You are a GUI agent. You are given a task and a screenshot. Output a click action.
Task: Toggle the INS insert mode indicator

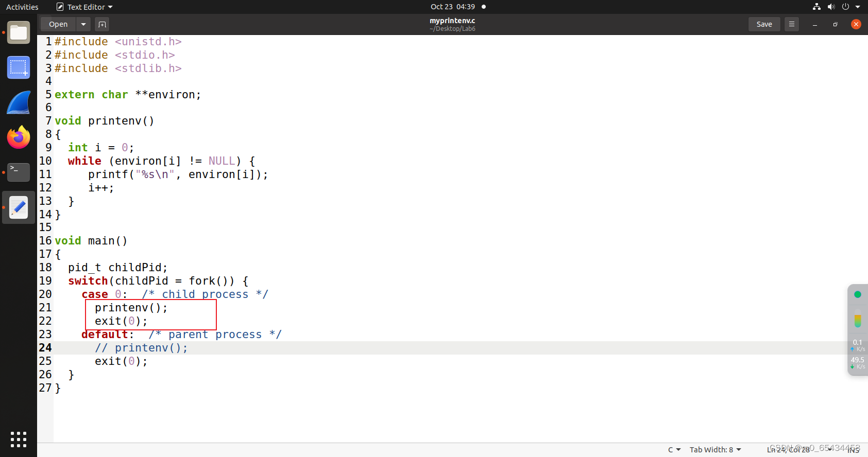pos(854,450)
